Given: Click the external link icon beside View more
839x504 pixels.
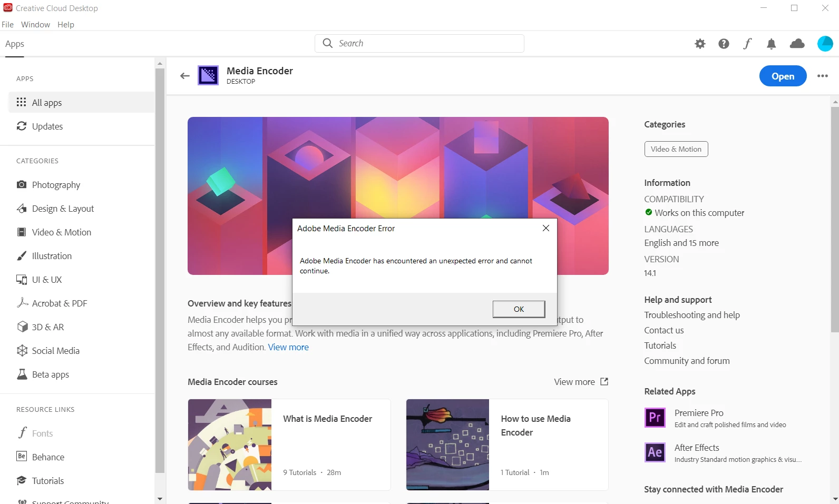Looking at the screenshot, I should [x=604, y=382].
